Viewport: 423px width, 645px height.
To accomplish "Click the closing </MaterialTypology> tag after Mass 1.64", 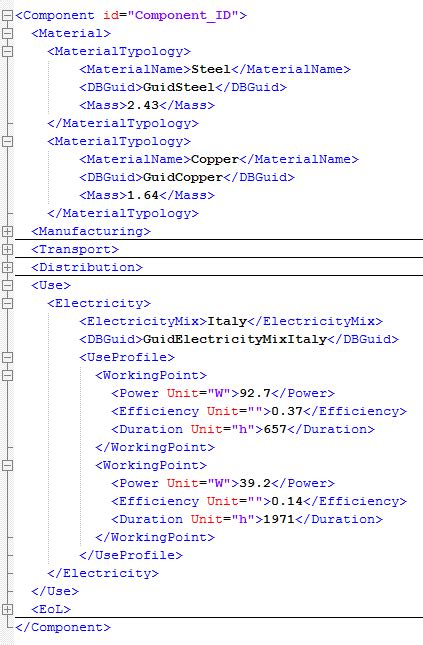I will (x=123, y=213).
